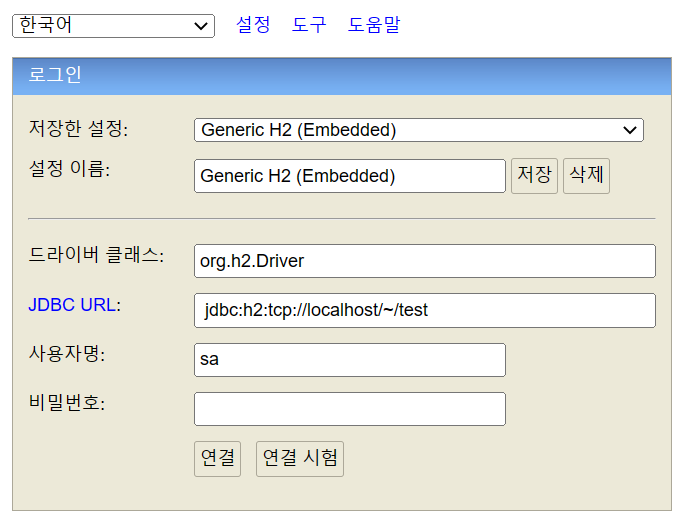Focus the 설정 이름 text field
This screenshot has height=514, width=680.
pyautogui.click(x=350, y=176)
